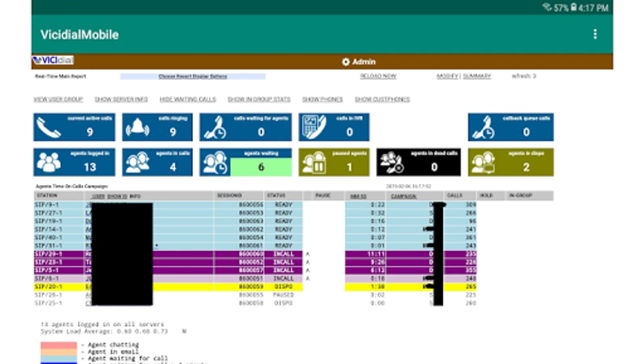Click HIDE WAITING CALLS link
The width and height of the screenshot is (644, 364).
point(188,99)
